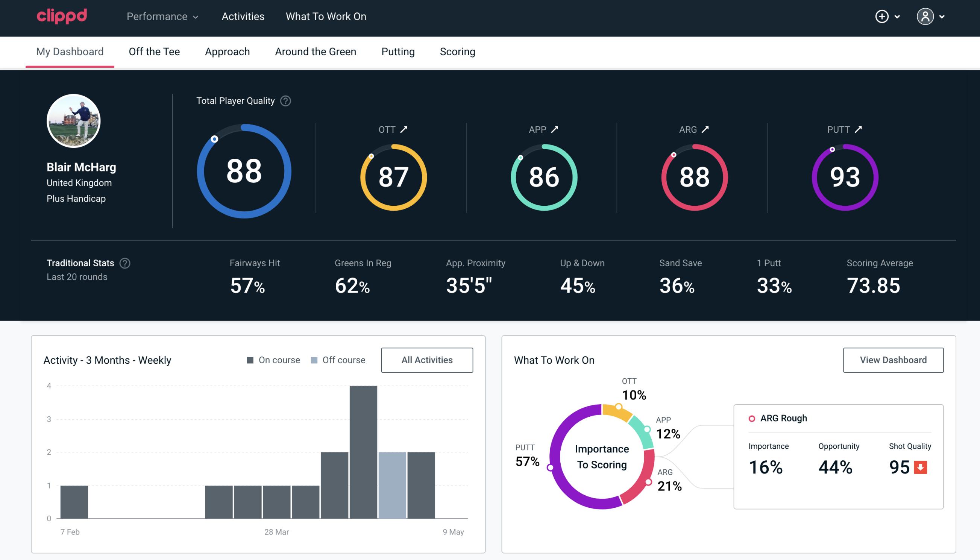Switch to the Scoring tab
The image size is (980, 560).
[x=458, y=51]
